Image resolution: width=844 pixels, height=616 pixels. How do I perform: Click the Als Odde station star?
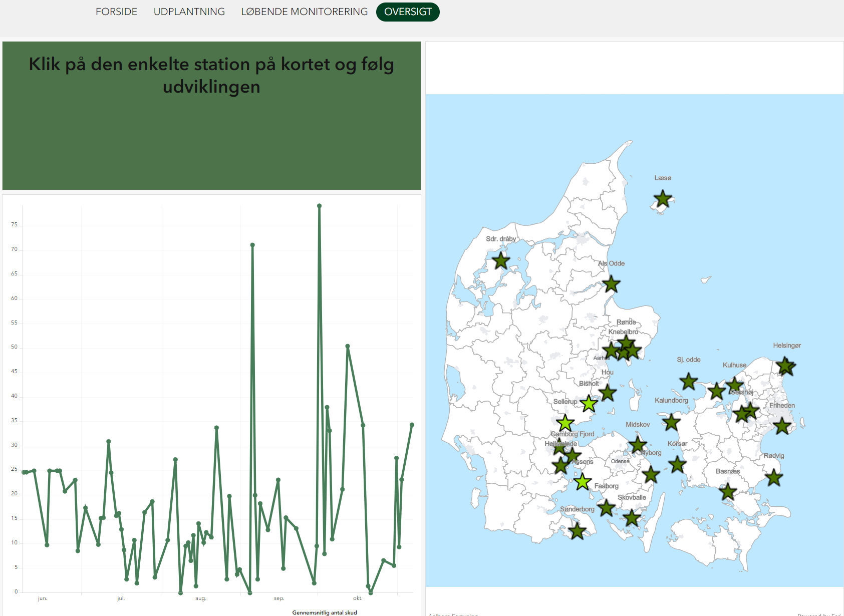tap(611, 284)
